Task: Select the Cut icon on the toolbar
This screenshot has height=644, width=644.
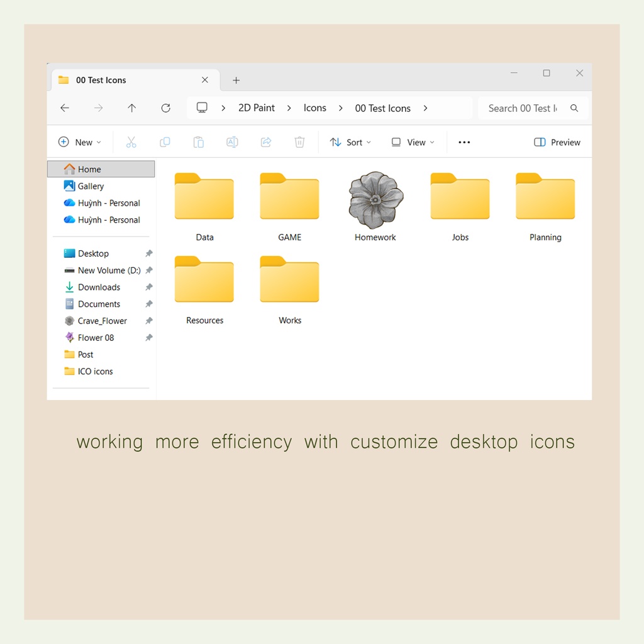Action: pos(131,142)
